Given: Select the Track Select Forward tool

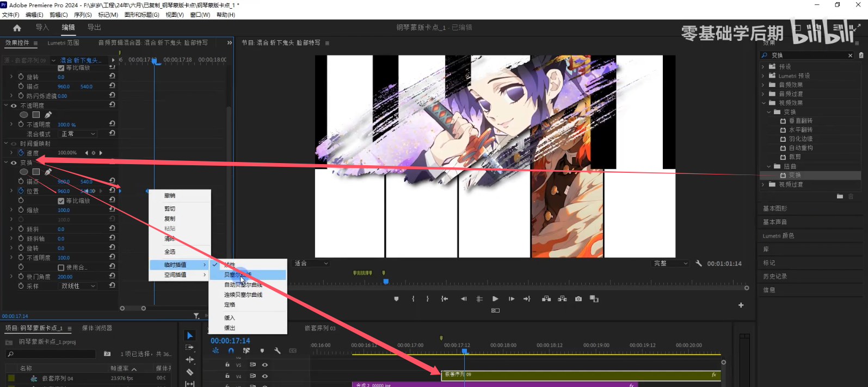Looking at the screenshot, I should pyautogui.click(x=189, y=347).
